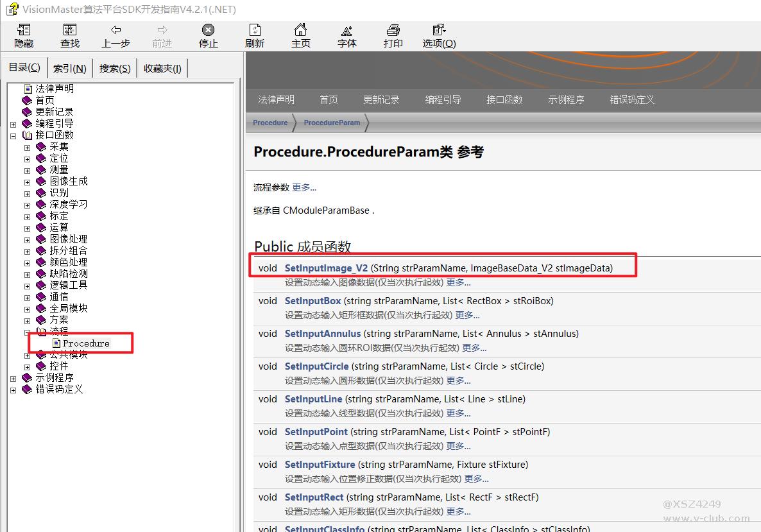Image resolution: width=761 pixels, height=532 pixels.
Task: Expand the 采集 tree node
Action: pyautogui.click(x=27, y=148)
